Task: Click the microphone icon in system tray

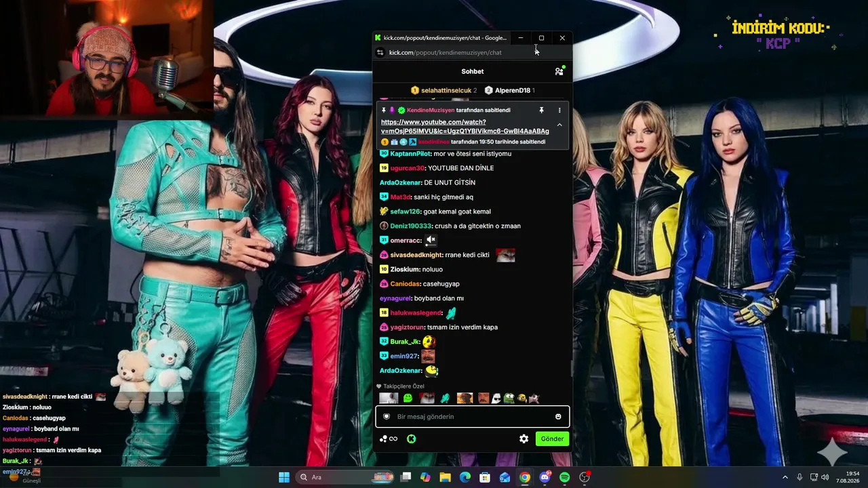Action: [x=800, y=477]
